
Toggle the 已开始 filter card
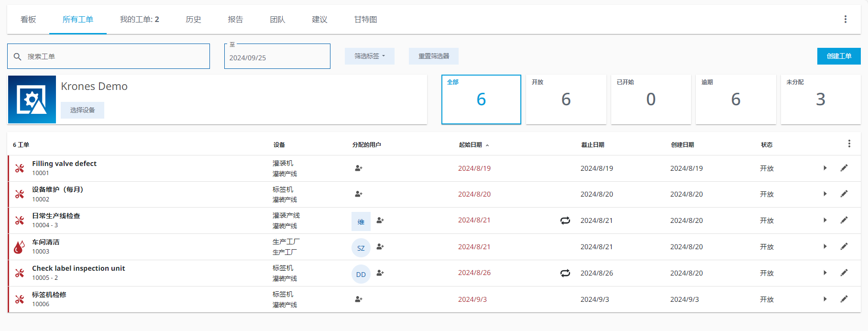click(650, 99)
